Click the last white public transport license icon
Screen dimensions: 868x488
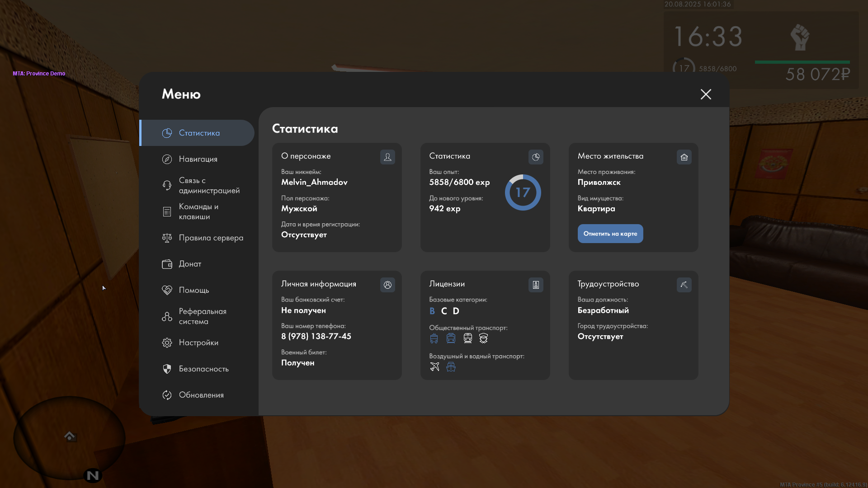click(483, 338)
